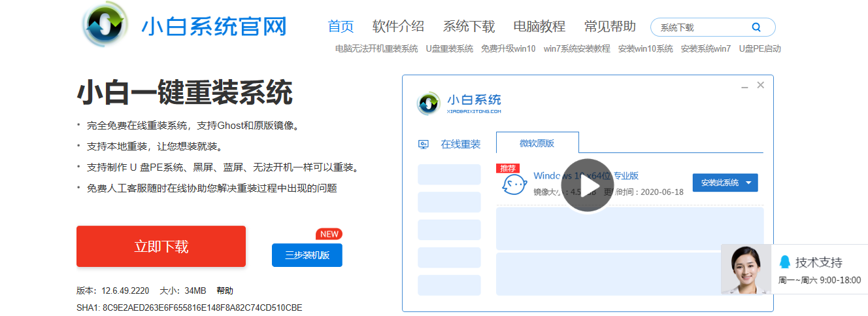Click the blue 三步装机版 button
Image resolution: width=868 pixels, height=316 pixels.
click(307, 255)
